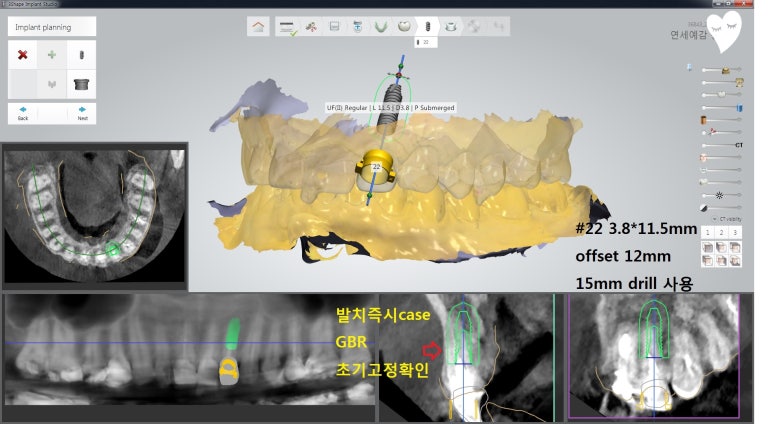The height and width of the screenshot is (424, 773).
Task: Select CT visibility preset 1
Action: click(708, 232)
